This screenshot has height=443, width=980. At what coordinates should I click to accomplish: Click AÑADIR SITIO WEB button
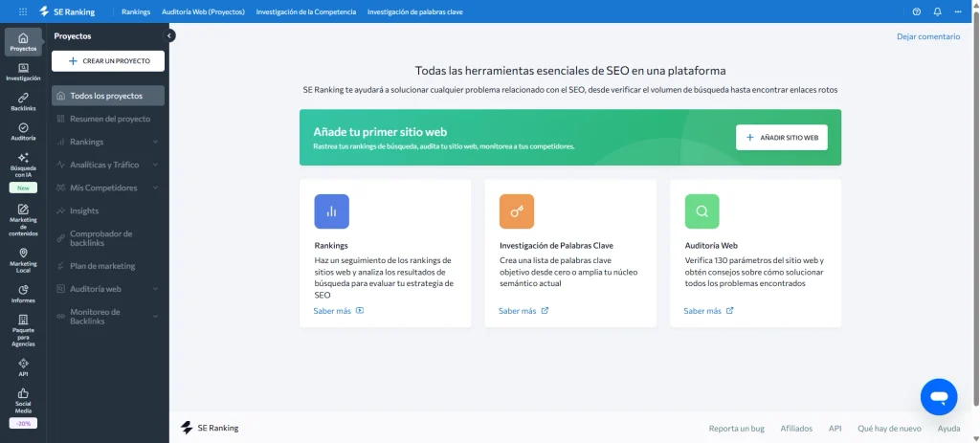[x=781, y=138]
